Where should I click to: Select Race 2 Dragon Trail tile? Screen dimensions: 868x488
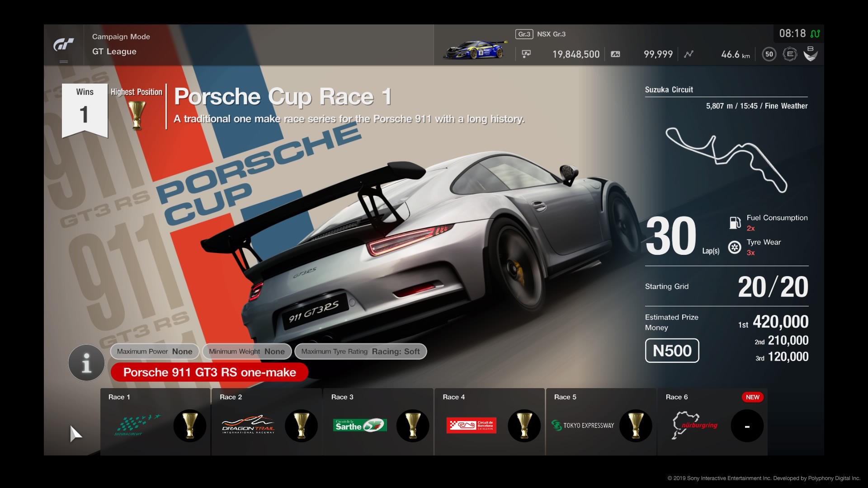267,422
